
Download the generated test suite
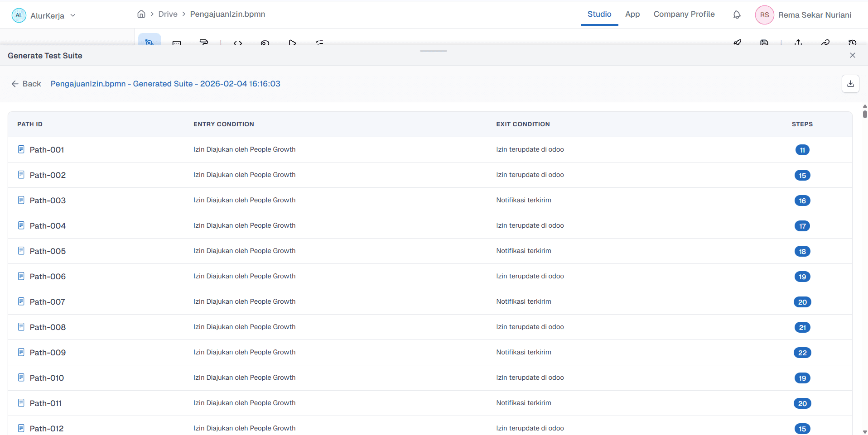tap(851, 84)
